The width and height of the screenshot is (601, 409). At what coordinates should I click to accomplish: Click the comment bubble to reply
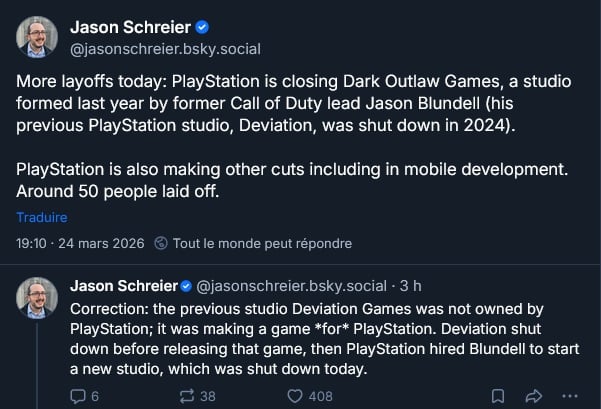[79, 396]
